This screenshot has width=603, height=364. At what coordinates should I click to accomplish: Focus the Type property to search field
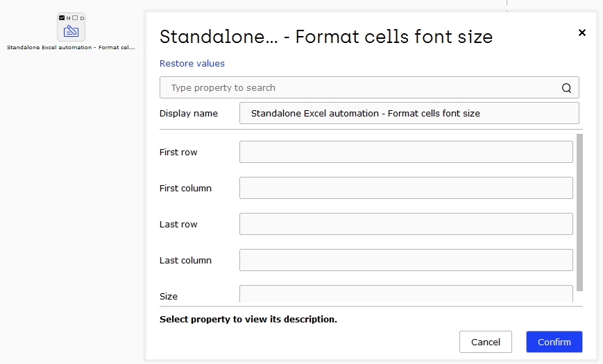369,87
